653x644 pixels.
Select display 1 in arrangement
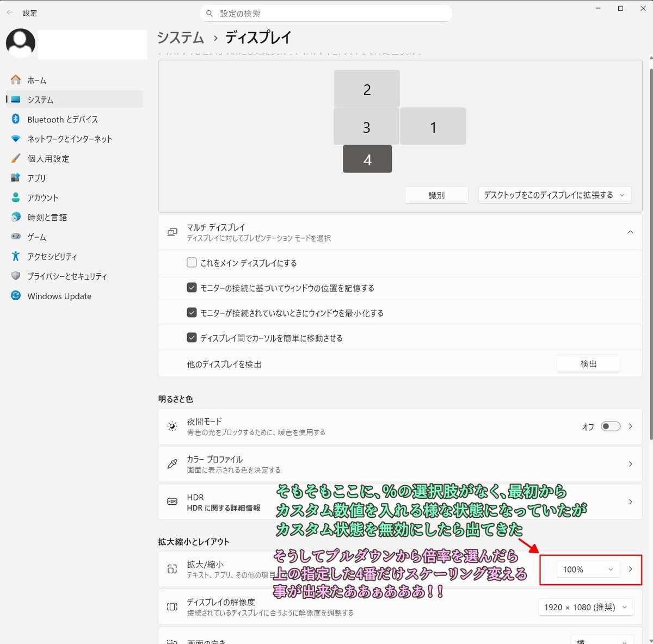point(433,126)
